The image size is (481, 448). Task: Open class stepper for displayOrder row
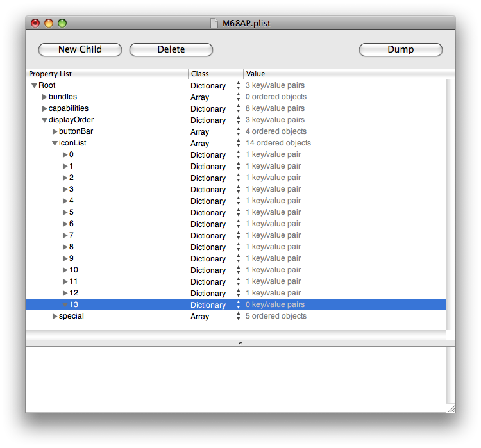(x=239, y=120)
